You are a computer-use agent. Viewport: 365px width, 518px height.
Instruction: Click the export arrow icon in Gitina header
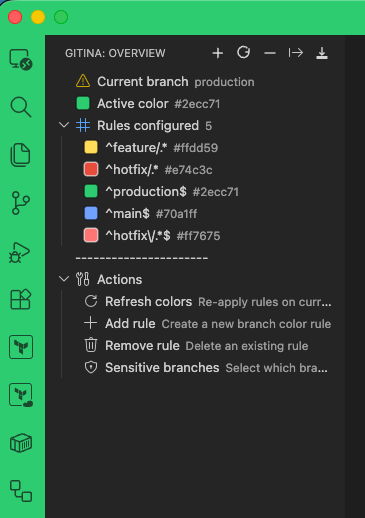click(x=296, y=53)
